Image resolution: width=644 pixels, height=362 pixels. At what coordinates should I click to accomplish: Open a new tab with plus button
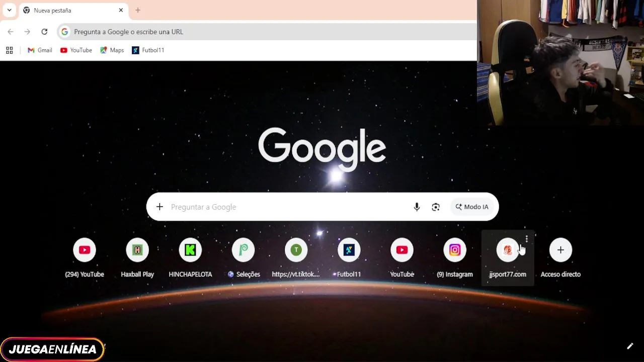138,10
